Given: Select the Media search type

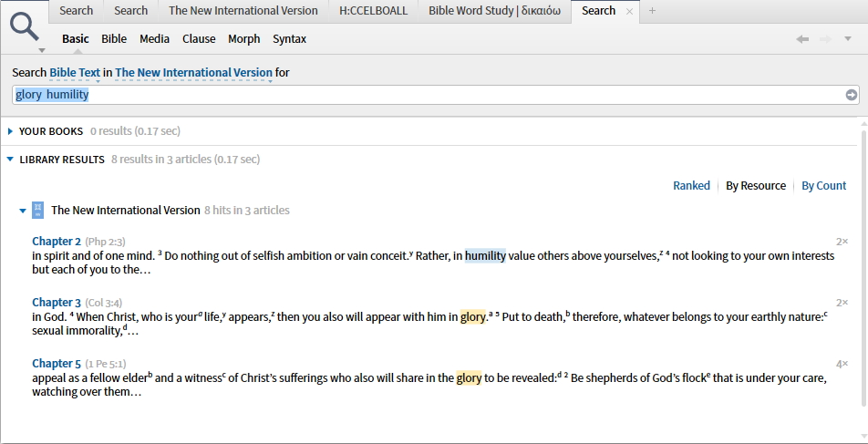Looking at the screenshot, I should point(154,39).
